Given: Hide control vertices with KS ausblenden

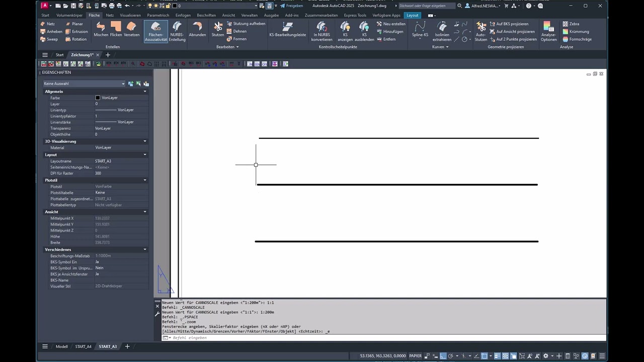Looking at the screenshot, I should [x=364, y=31].
